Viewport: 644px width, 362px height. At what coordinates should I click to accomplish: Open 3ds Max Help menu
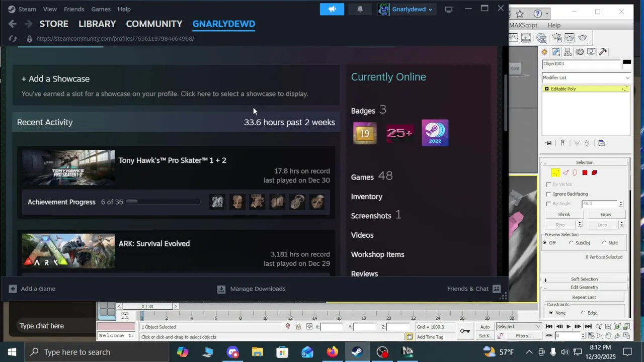click(x=554, y=25)
